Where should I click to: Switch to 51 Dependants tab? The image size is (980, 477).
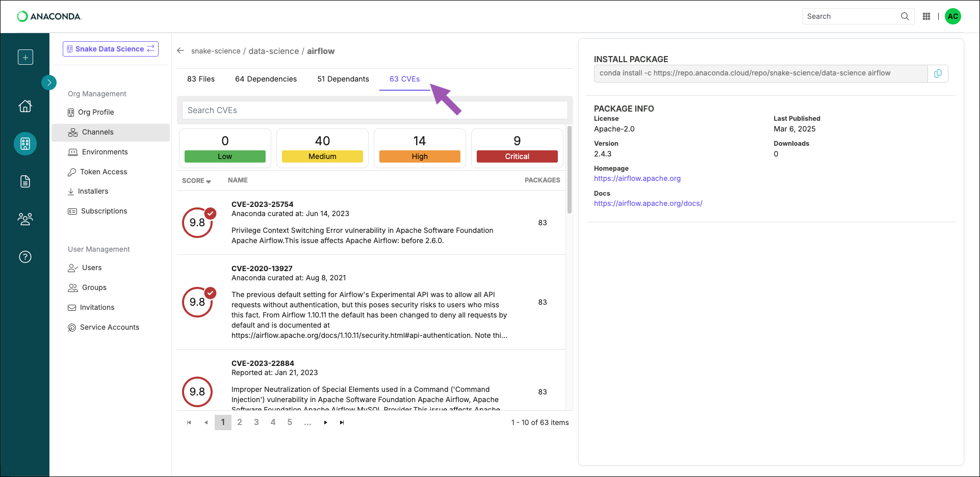tap(343, 79)
